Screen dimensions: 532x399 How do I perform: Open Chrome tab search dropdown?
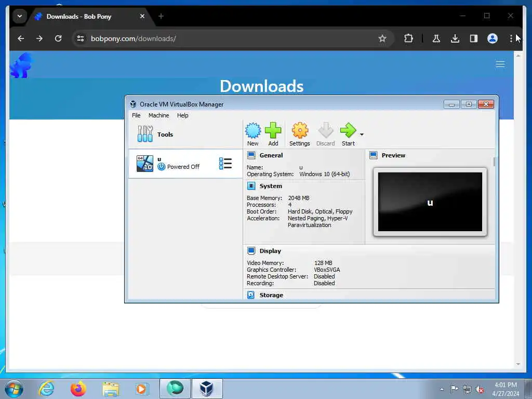pyautogui.click(x=20, y=16)
